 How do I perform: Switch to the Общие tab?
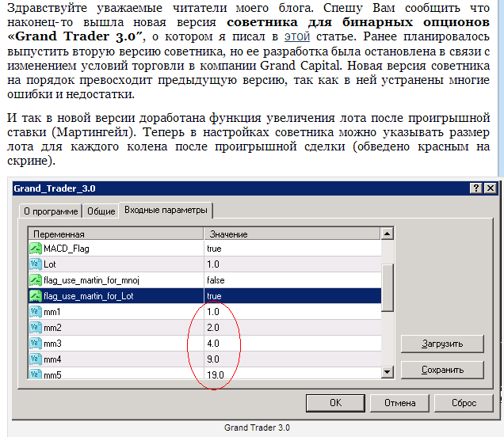point(101,211)
